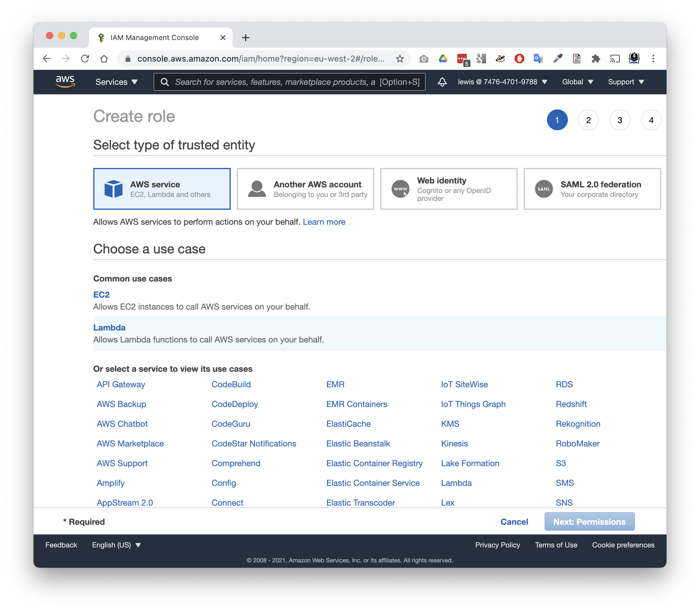Image resolution: width=700 pixels, height=612 pixels.
Task: Click the AWS logo home icon
Action: point(65,82)
